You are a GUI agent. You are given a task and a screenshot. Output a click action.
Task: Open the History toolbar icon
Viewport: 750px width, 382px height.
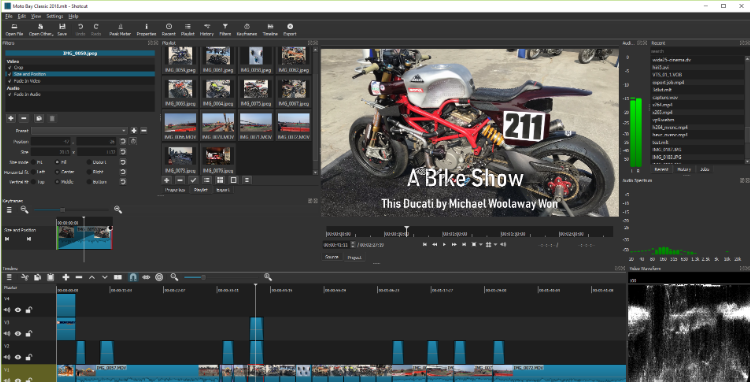point(207,30)
